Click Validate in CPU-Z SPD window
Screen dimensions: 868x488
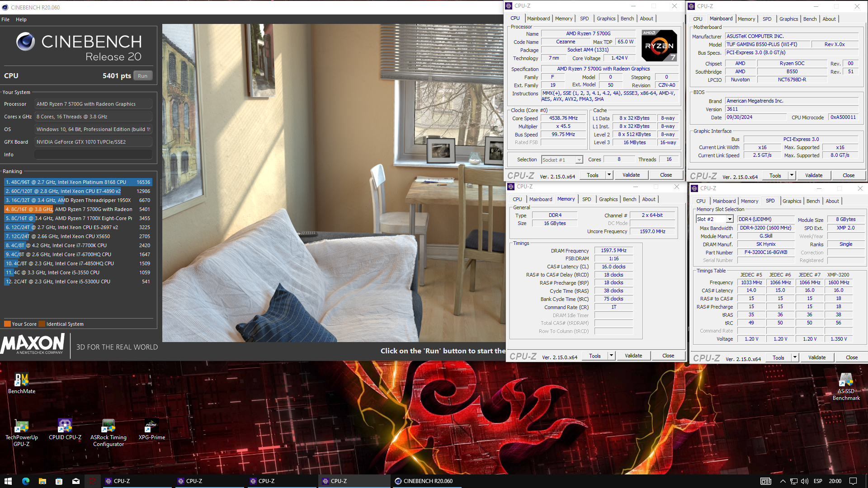[x=817, y=357]
